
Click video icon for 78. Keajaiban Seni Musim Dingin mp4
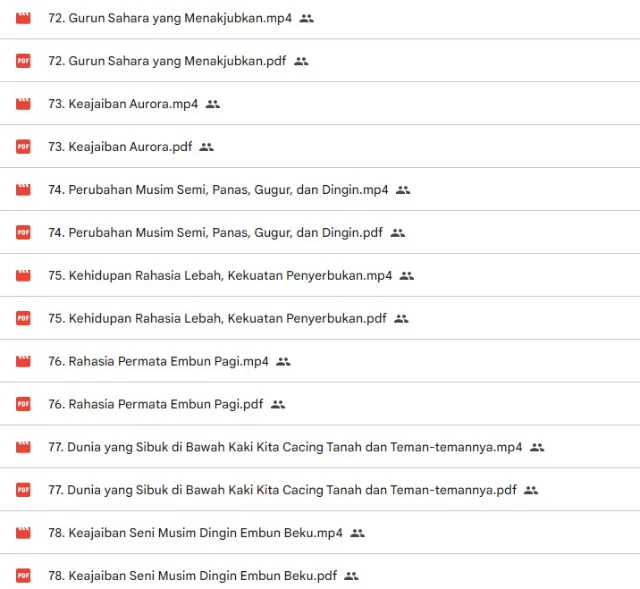pos(23,533)
